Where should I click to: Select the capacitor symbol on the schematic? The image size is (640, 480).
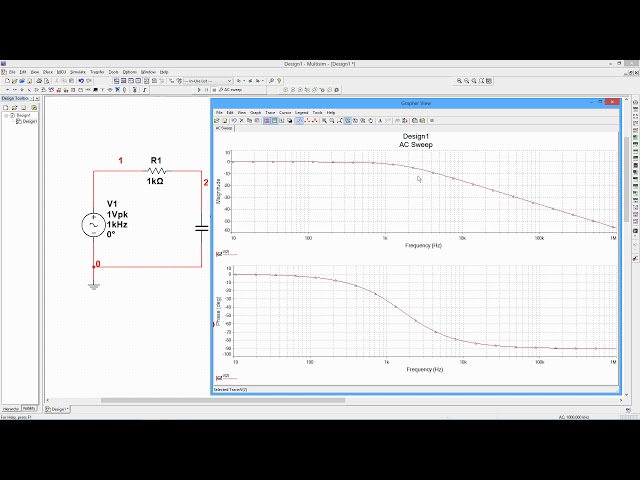(202, 228)
